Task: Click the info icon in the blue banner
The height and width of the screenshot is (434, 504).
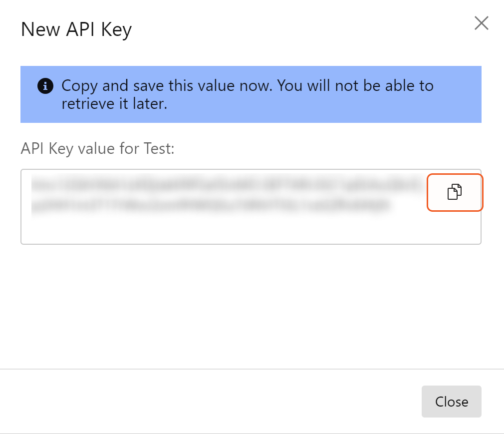Action: (45, 86)
